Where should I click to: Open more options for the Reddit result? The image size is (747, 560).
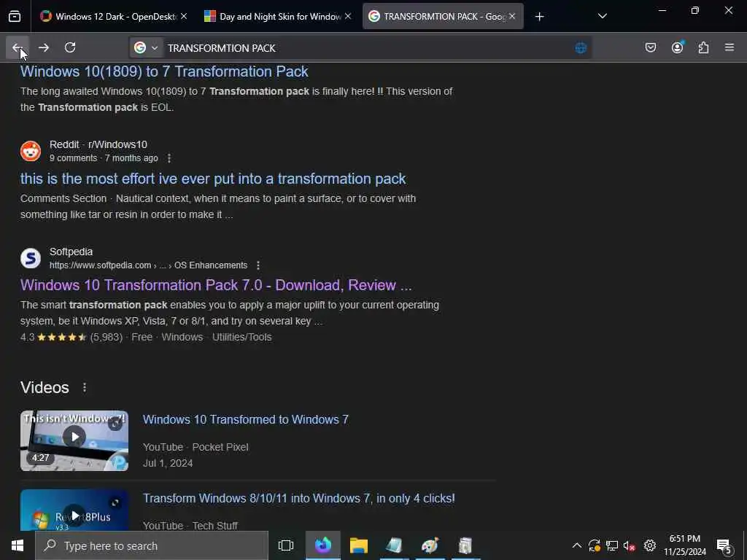point(169,158)
